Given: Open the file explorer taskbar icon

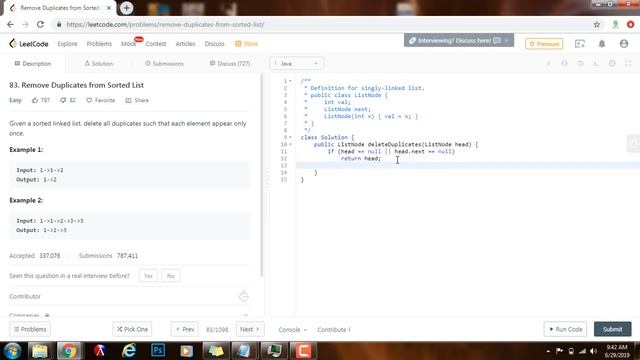Looking at the screenshot, I should pyautogui.click(x=40, y=351).
